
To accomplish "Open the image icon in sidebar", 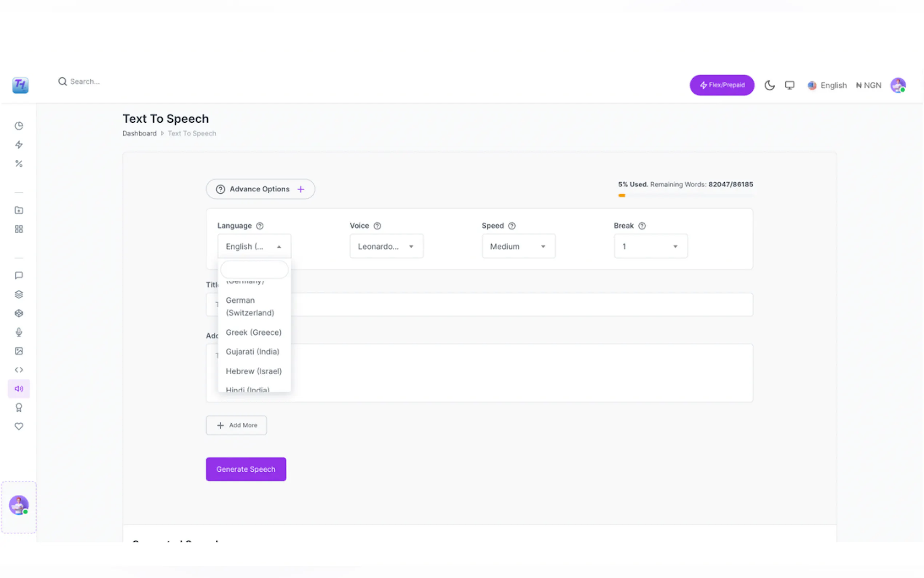I will tap(19, 351).
